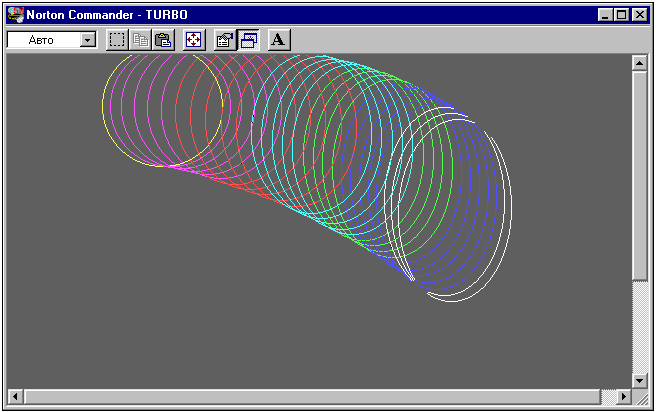The height and width of the screenshot is (412, 656).
Task: Minimize the Norton Commander window
Action: [605, 15]
